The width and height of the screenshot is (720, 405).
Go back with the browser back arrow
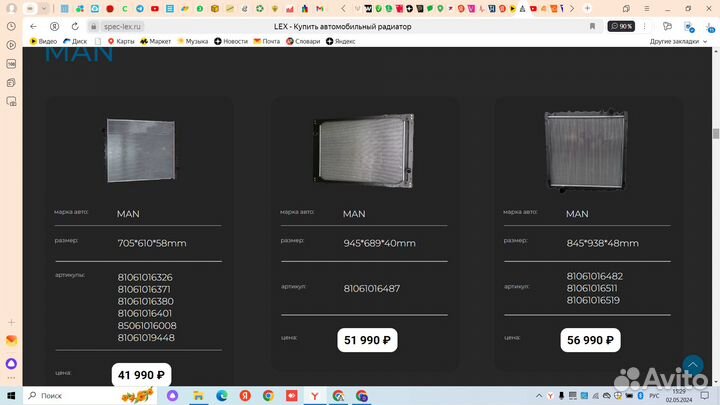point(33,27)
